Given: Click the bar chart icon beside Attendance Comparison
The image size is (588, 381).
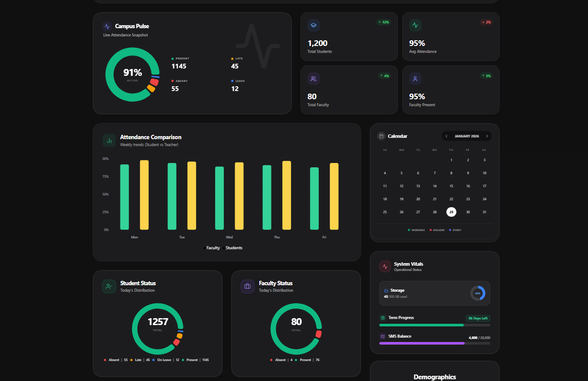Looking at the screenshot, I should coord(109,140).
